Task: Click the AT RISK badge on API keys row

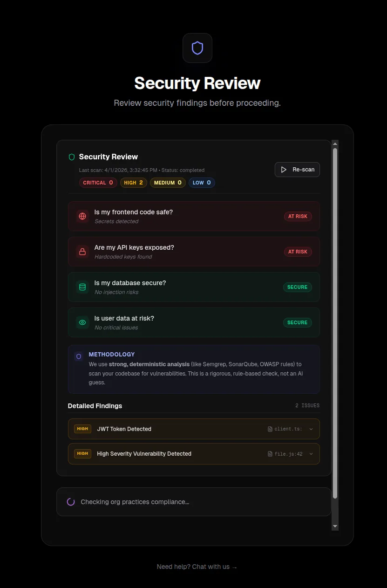Action: click(x=298, y=252)
